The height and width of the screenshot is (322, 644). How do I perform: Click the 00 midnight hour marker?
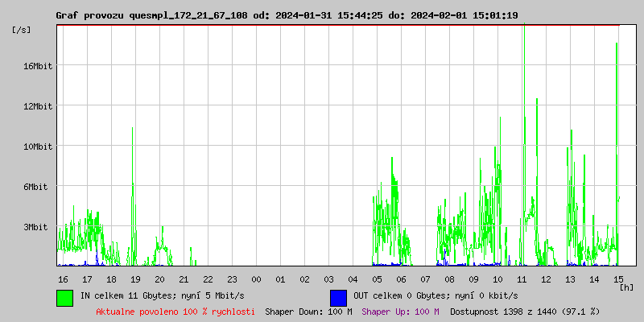pyautogui.click(x=256, y=279)
